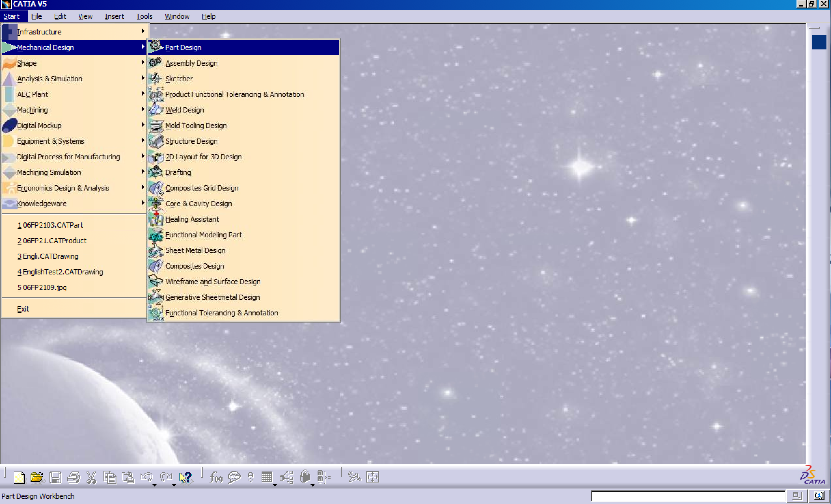Open recent file 06FP21.CATProduct

pyautogui.click(x=74, y=241)
